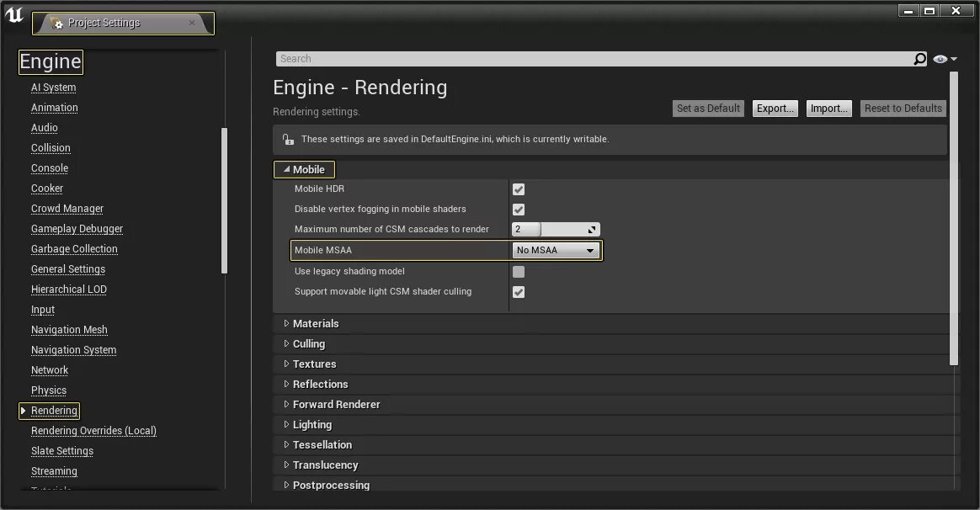Click inside the Search settings field
The width and height of the screenshot is (980, 510).
pos(589,58)
